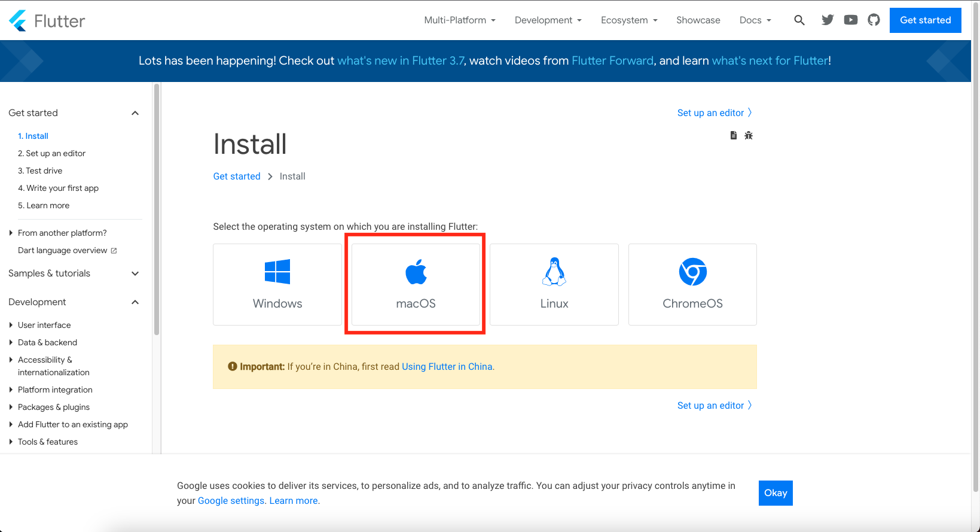Viewport: 980px width, 532px height.
Task: Click bottom Set up an editor link
Action: pos(715,405)
